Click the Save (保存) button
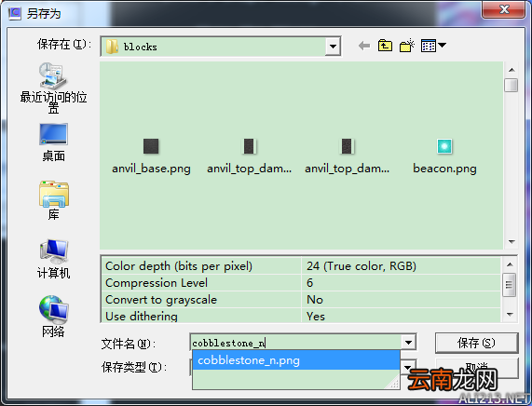532x406 pixels. tap(476, 343)
